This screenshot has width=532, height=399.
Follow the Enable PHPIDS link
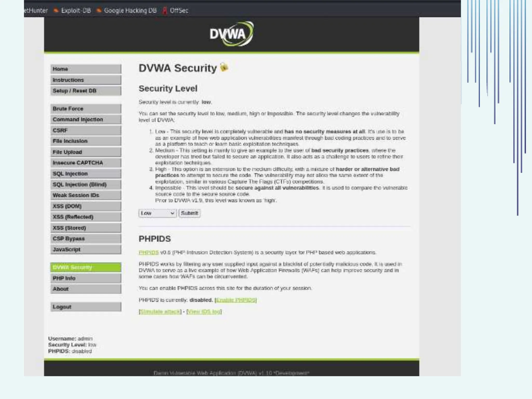(236, 300)
